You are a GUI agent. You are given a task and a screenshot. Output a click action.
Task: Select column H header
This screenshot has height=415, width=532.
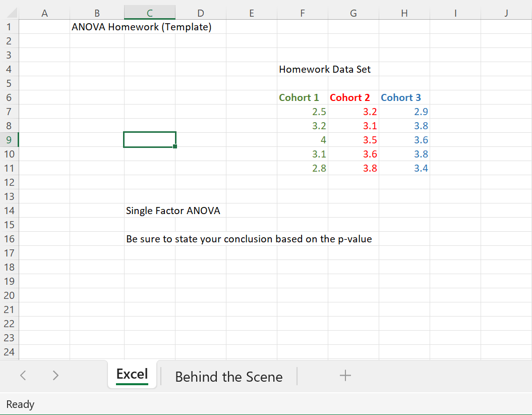pyautogui.click(x=404, y=13)
